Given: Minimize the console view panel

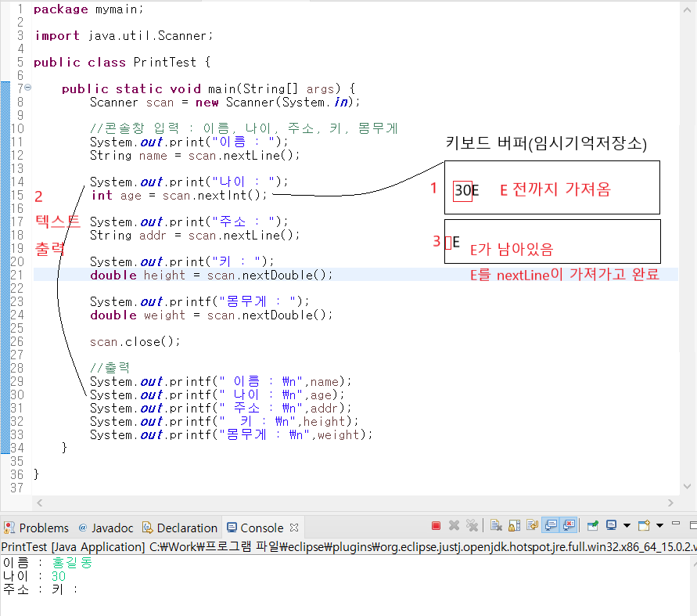Looking at the screenshot, I should (676, 524).
